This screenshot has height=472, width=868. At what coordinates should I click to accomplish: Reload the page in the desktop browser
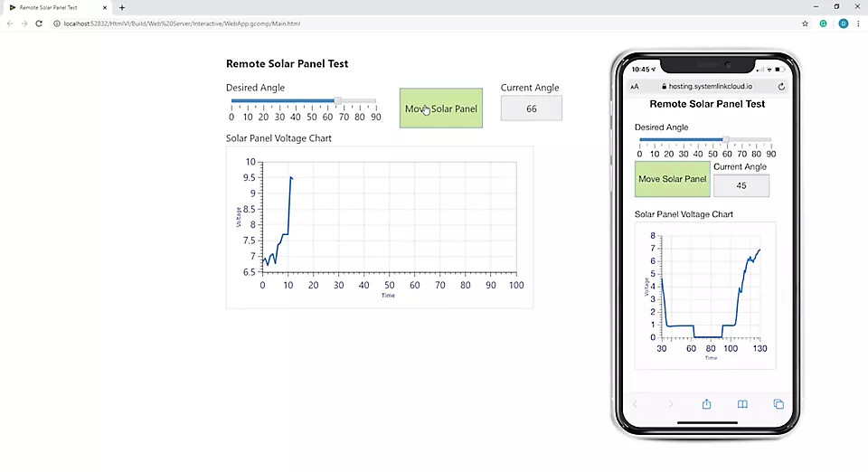pyautogui.click(x=39, y=23)
